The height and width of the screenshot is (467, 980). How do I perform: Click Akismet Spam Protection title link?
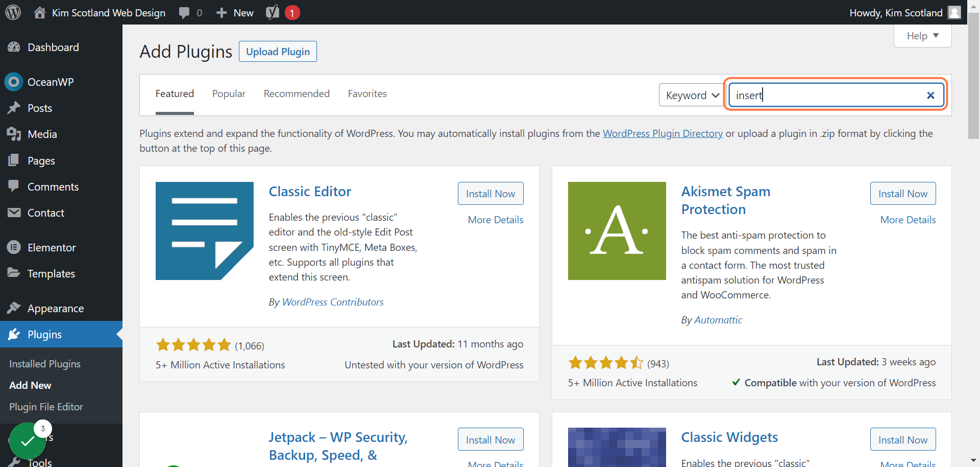[726, 200]
